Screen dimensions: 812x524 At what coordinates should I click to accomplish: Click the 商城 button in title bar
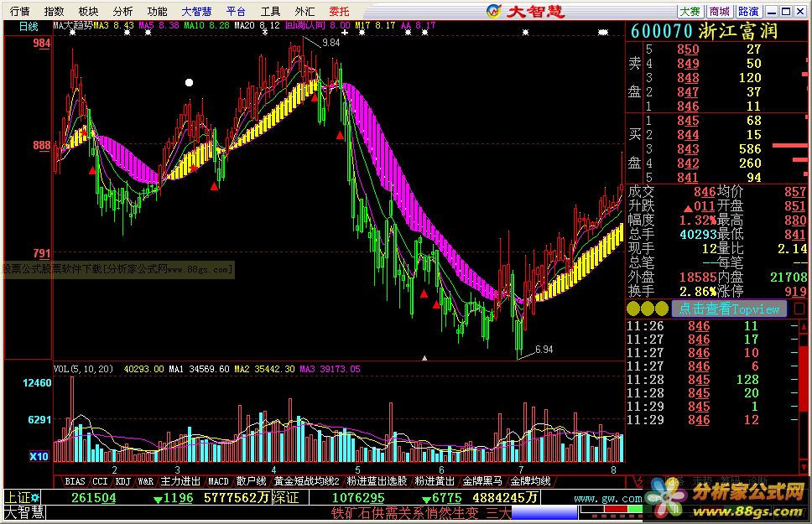[719, 12]
